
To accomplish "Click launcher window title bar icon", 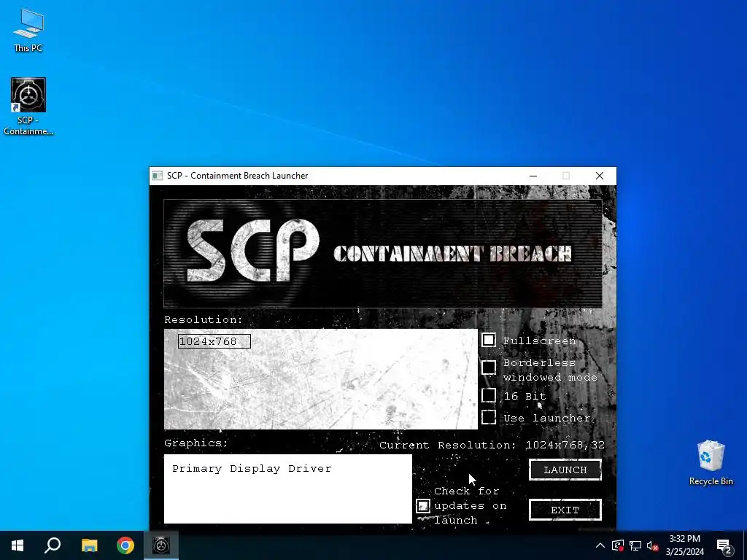I will pyautogui.click(x=158, y=176).
